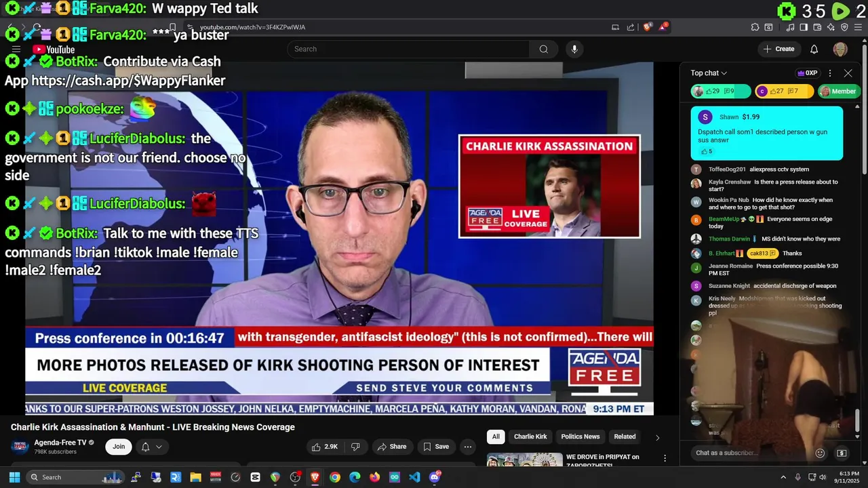
Task: Go to YouTube home via logo
Action: 54,49
